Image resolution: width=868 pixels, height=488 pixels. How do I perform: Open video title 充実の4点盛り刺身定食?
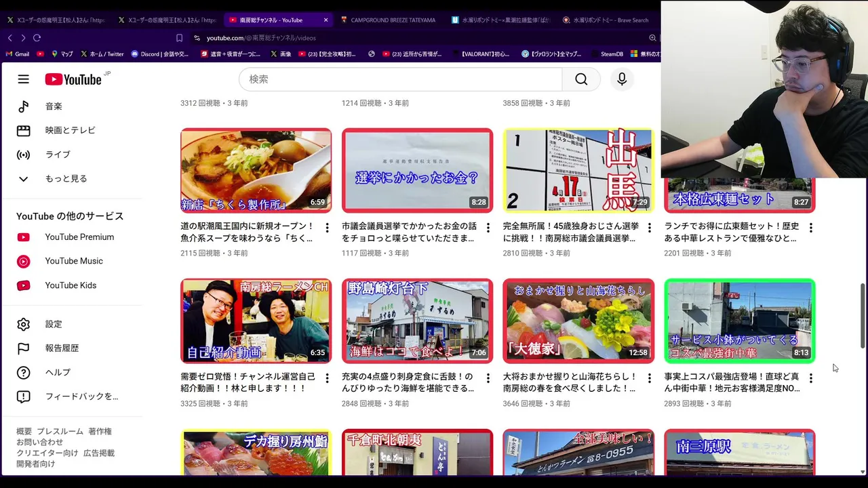409,382
